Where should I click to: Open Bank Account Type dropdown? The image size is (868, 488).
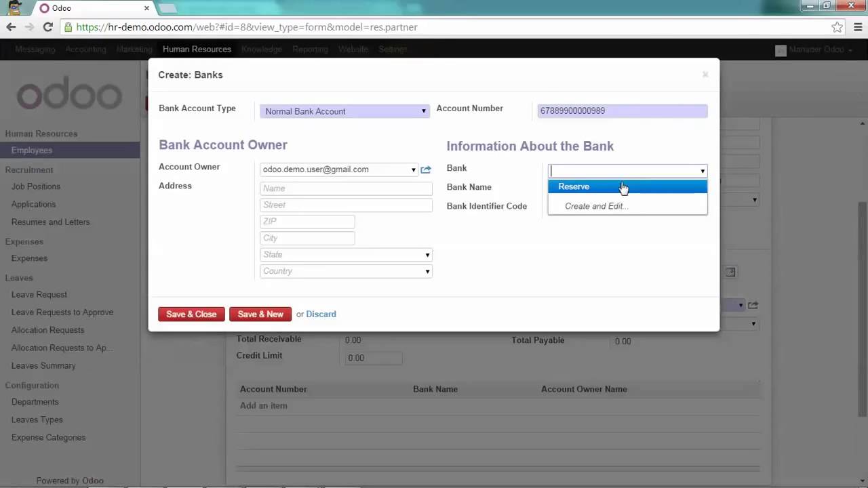tap(344, 111)
